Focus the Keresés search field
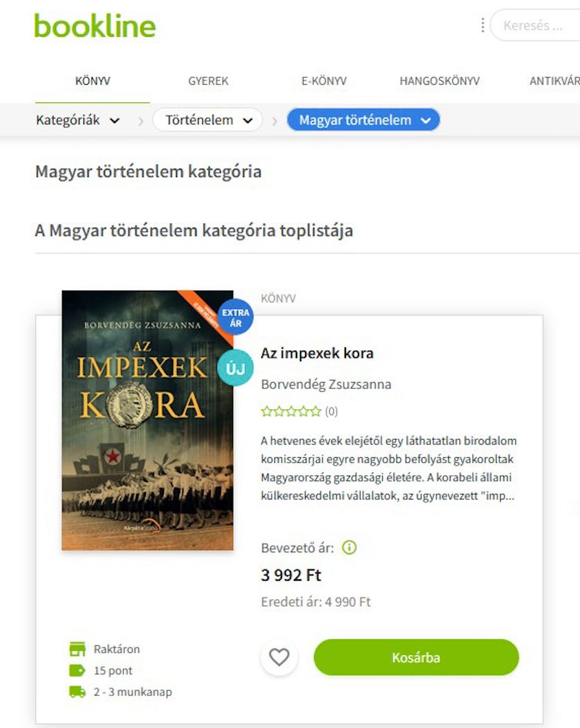Image resolution: width=580 pixels, height=728 pixels. pos(535,25)
